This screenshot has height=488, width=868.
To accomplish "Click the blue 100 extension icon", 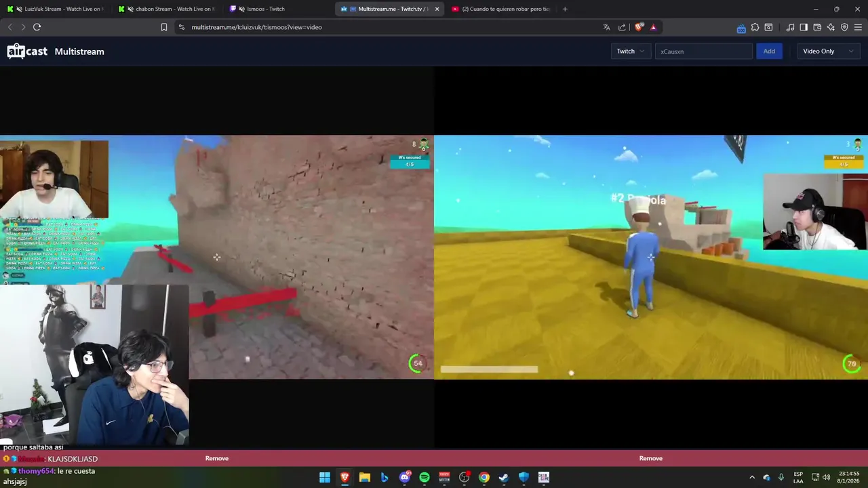I will pos(741,28).
